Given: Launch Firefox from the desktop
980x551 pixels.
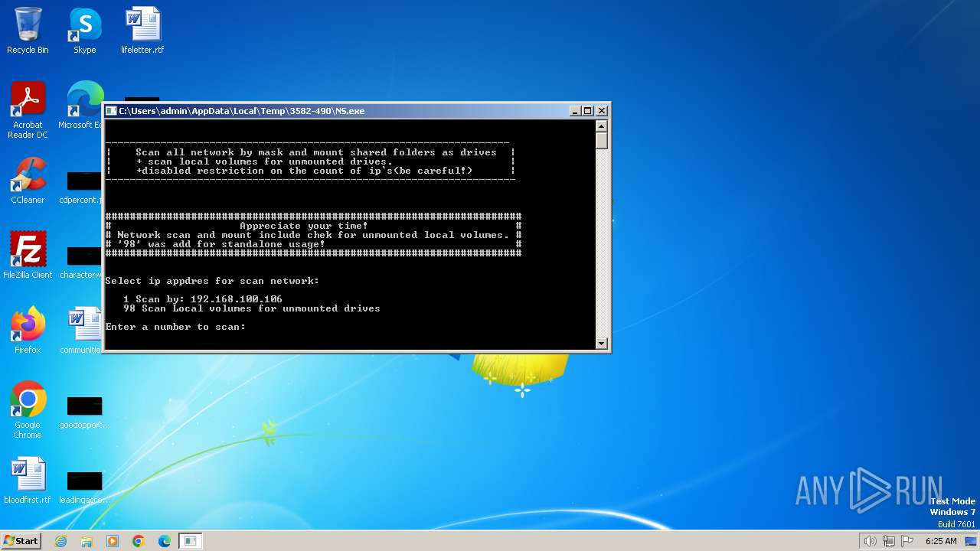Looking at the screenshot, I should coord(28,331).
